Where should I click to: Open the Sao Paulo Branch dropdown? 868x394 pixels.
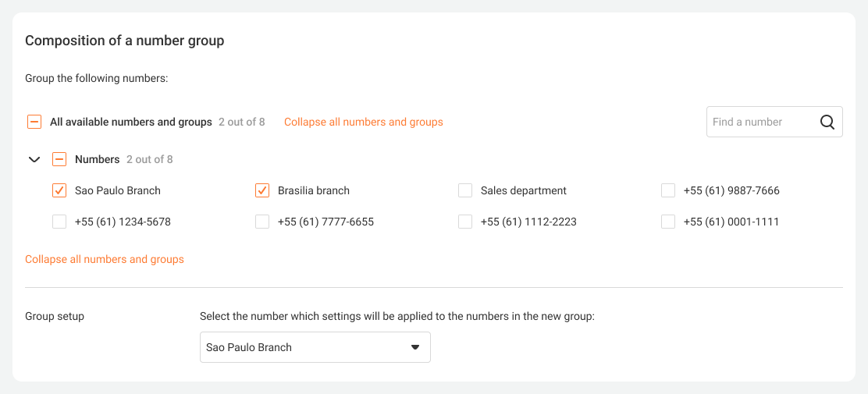tap(315, 347)
